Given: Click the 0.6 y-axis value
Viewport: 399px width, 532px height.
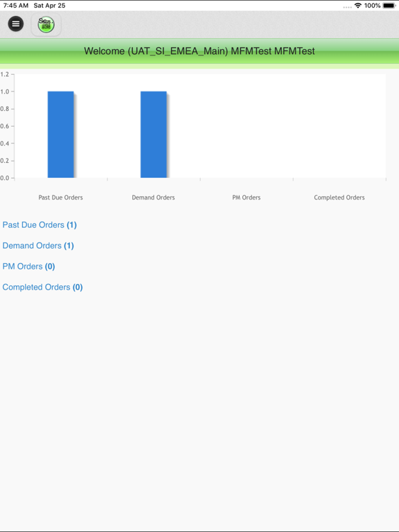Looking at the screenshot, I should click(x=5, y=126).
